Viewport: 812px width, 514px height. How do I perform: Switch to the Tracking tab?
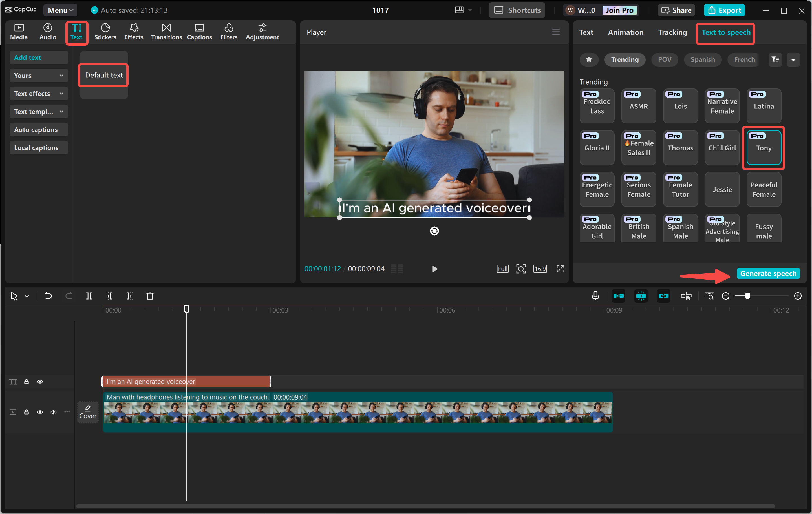click(672, 32)
